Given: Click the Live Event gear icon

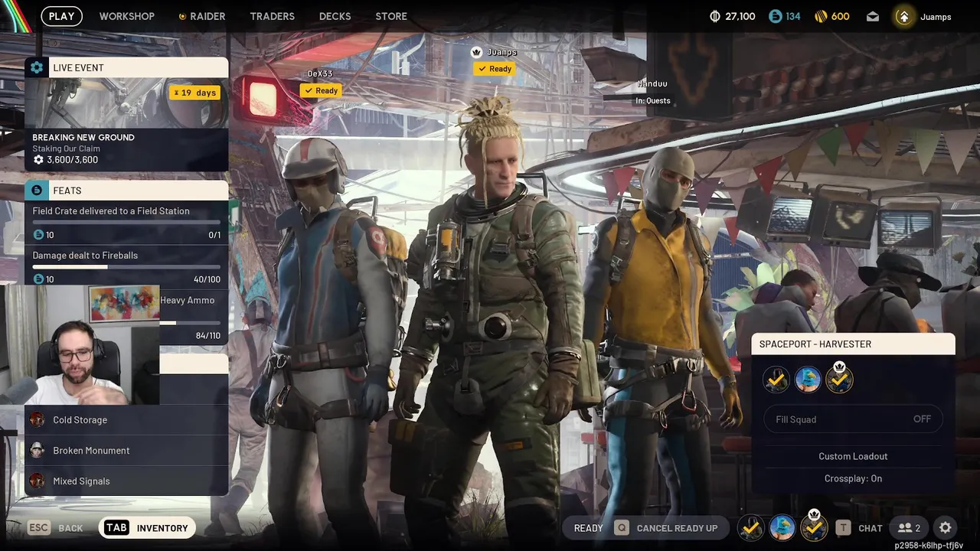Looking at the screenshot, I should 37,67.
